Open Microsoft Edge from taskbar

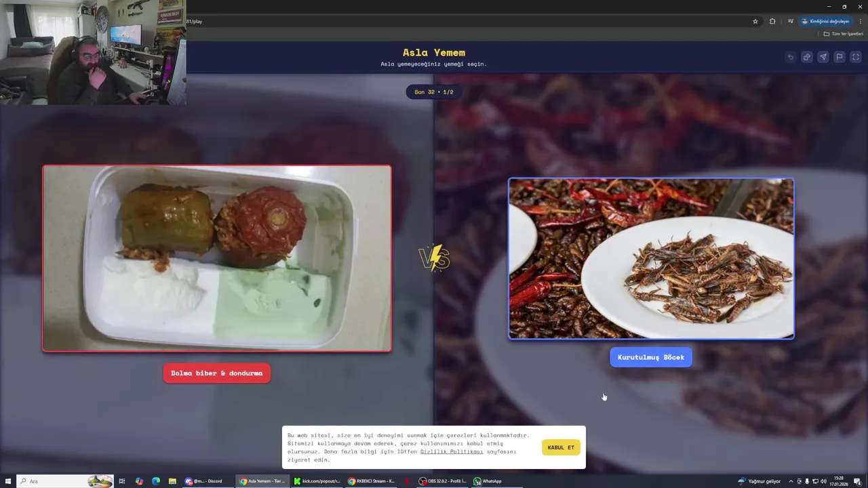(156, 481)
